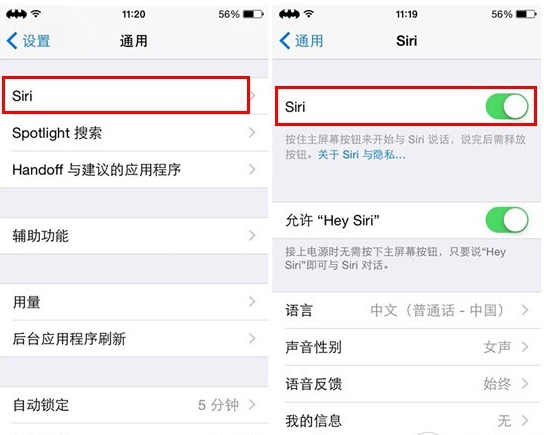Viewport: 544px width, 435px height.
Task: Open Spotlight 搜索 settings row
Action: pos(134,133)
